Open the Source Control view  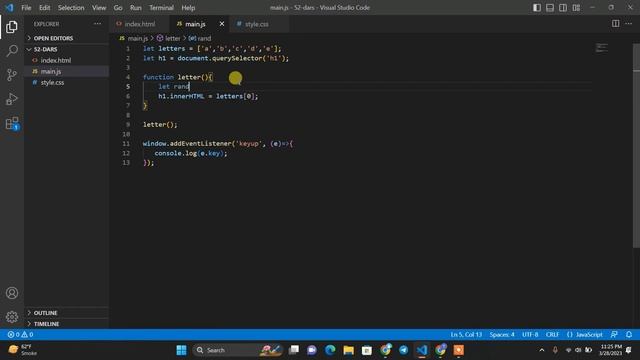tap(12, 75)
